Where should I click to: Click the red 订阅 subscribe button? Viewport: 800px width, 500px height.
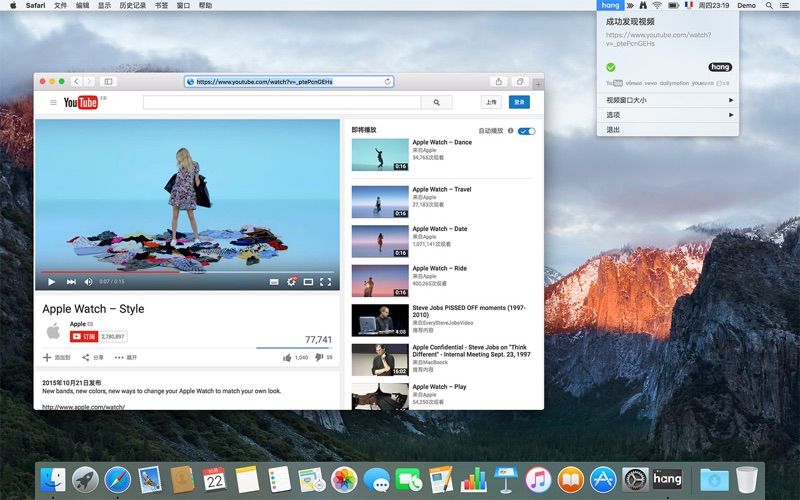pos(83,337)
